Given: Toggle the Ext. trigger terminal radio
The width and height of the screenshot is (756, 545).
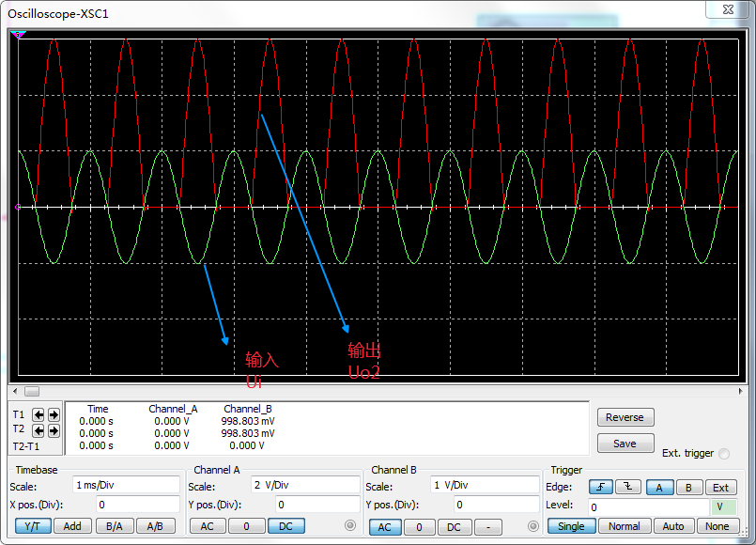Looking at the screenshot, I should 723,454.
